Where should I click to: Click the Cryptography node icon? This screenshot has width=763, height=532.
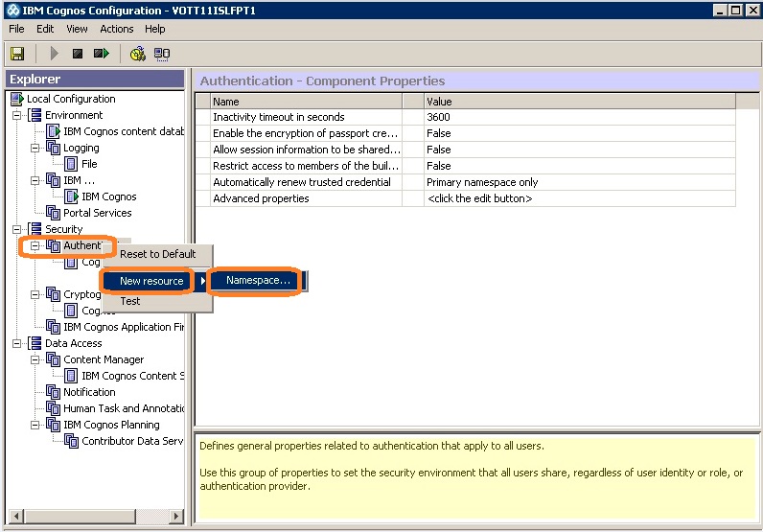pyautogui.click(x=53, y=294)
